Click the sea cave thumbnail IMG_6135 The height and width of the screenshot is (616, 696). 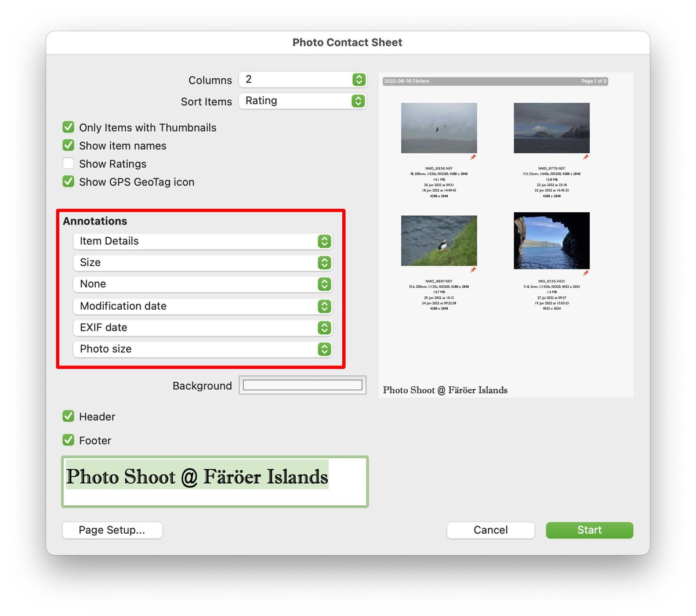pyautogui.click(x=552, y=241)
